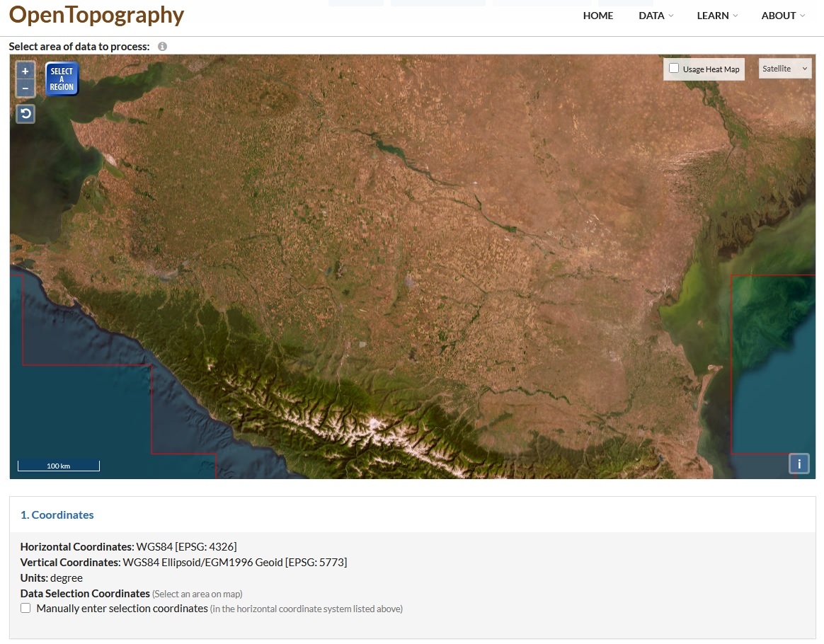Zoom out of the map

25,88
